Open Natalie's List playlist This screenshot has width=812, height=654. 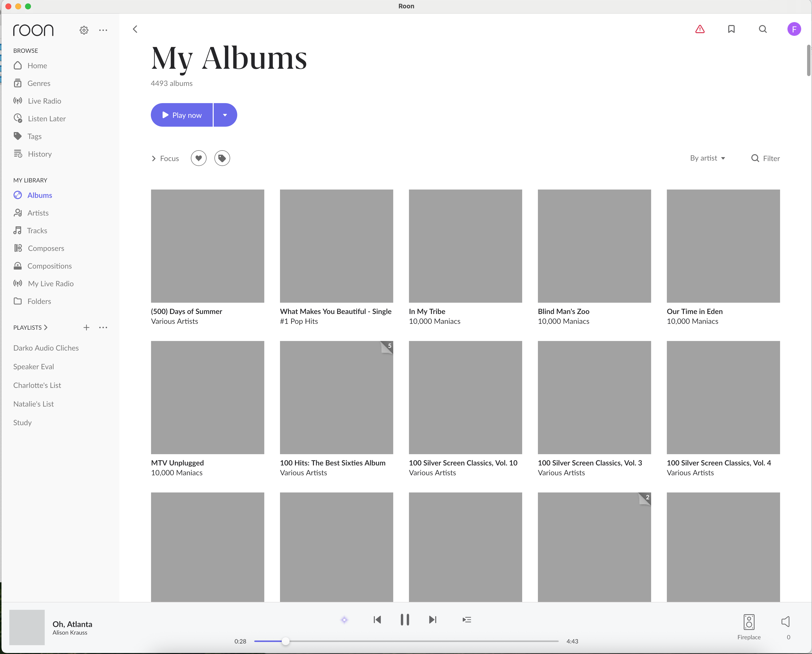34,404
